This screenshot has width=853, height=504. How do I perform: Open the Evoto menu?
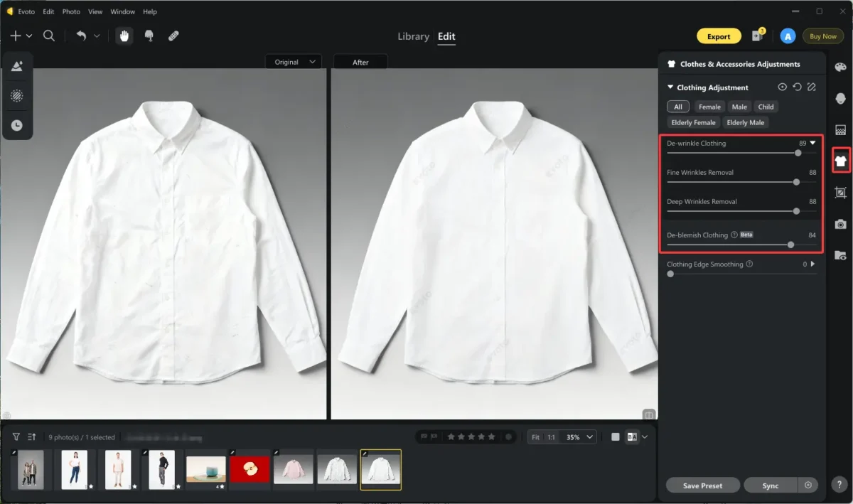point(26,12)
